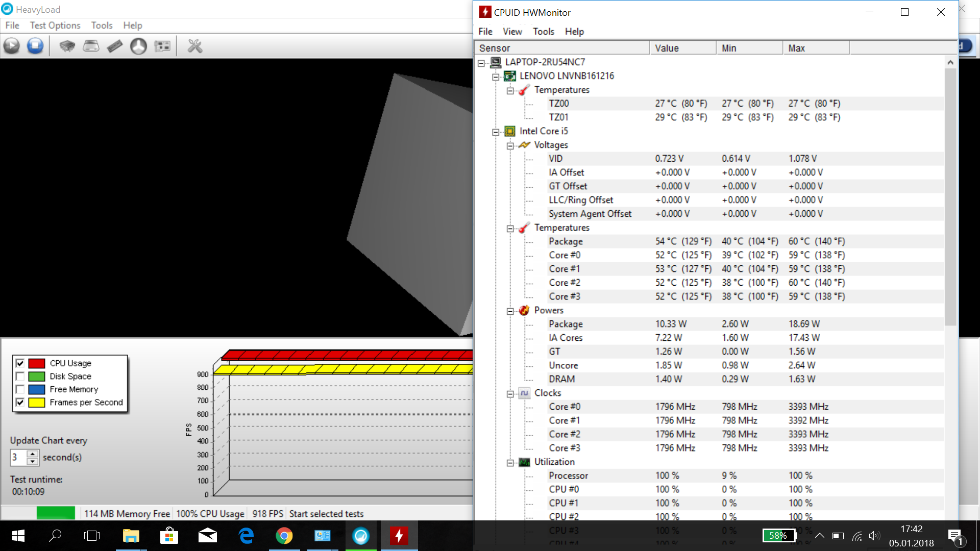Click the blue Stop test button
Image resolution: width=980 pixels, height=551 pixels.
pyautogui.click(x=35, y=46)
